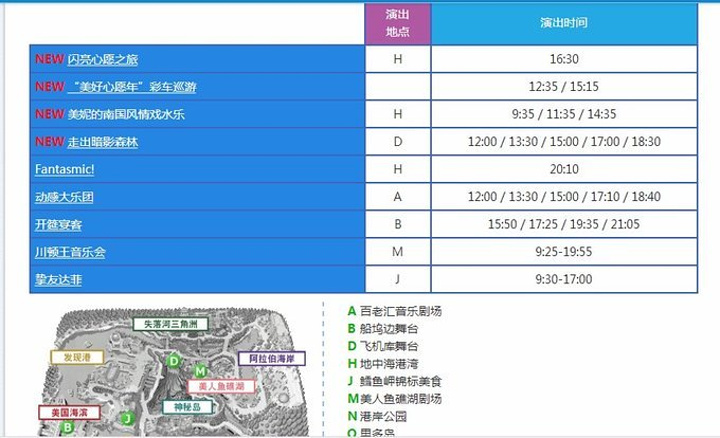
Task: Open the 闪亮心愿之旅 show link
Action: pyautogui.click(x=102, y=59)
